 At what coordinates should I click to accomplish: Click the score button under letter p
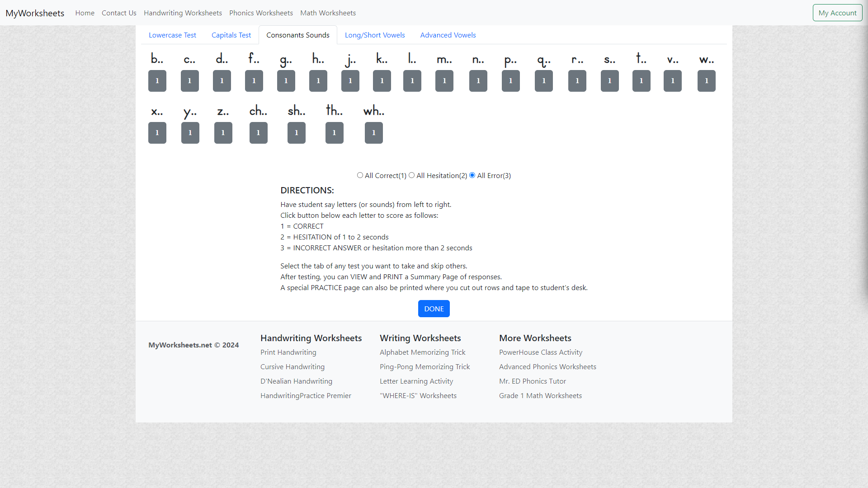(x=511, y=81)
